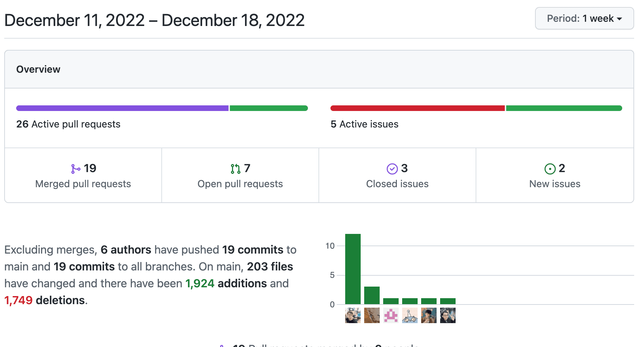Click the 6 authors text

click(x=125, y=250)
